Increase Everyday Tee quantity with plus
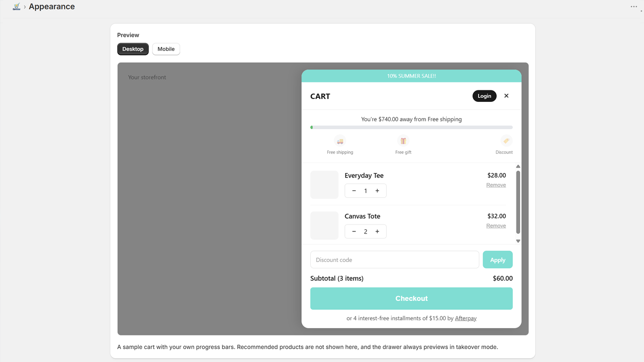Viewport: 644px width, 362px height. point(377,191)
